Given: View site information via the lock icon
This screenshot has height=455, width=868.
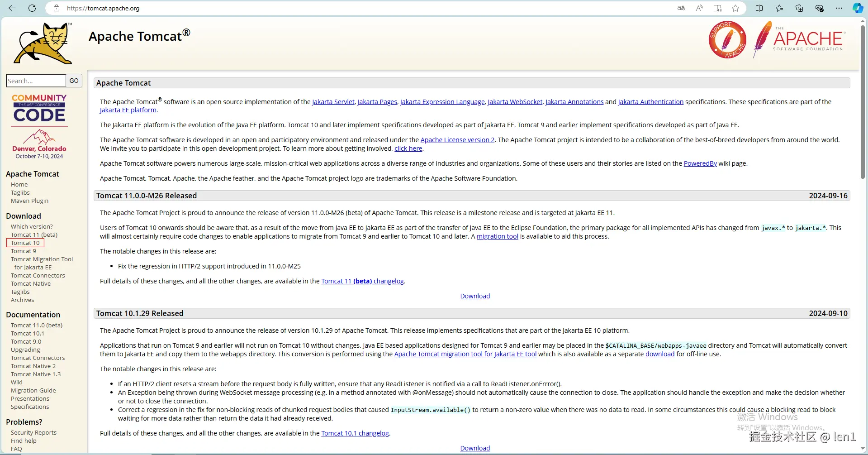Looking at the screenshot, I should pos(57,8).
